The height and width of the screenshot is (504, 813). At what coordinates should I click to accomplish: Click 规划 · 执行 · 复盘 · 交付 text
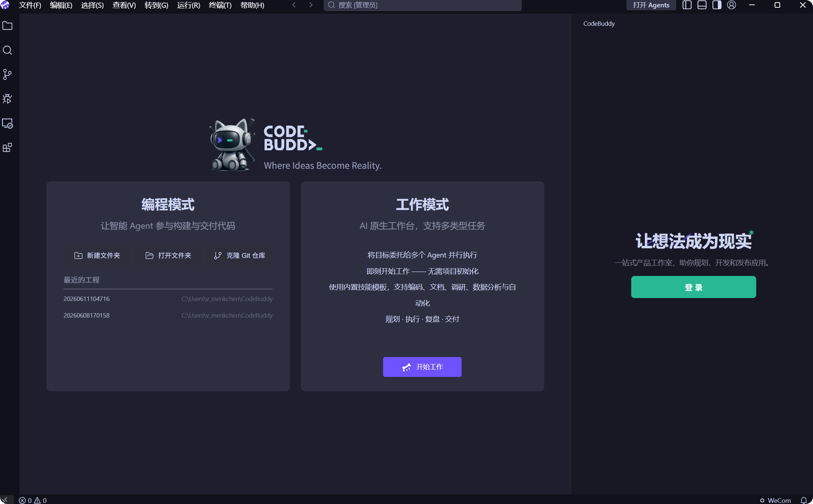(422, 319)
